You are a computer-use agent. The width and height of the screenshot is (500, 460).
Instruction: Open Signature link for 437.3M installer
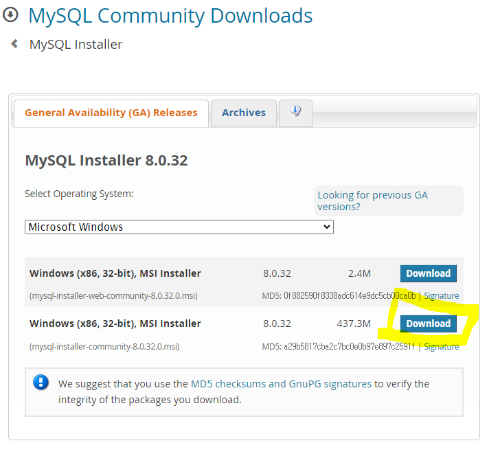(x=441, y=347)
